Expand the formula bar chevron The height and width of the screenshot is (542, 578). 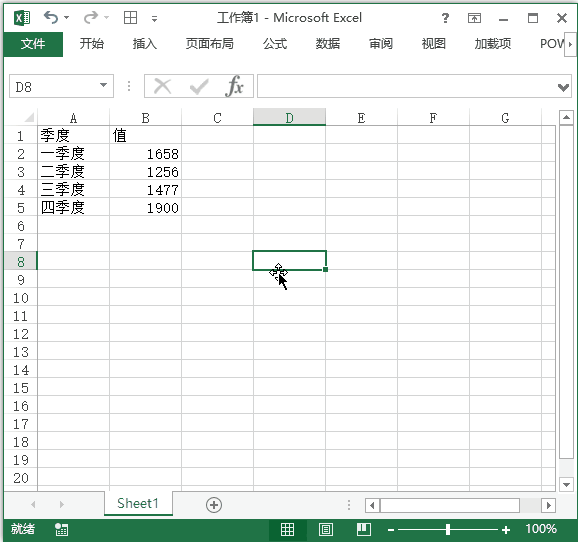pos(563,87)
